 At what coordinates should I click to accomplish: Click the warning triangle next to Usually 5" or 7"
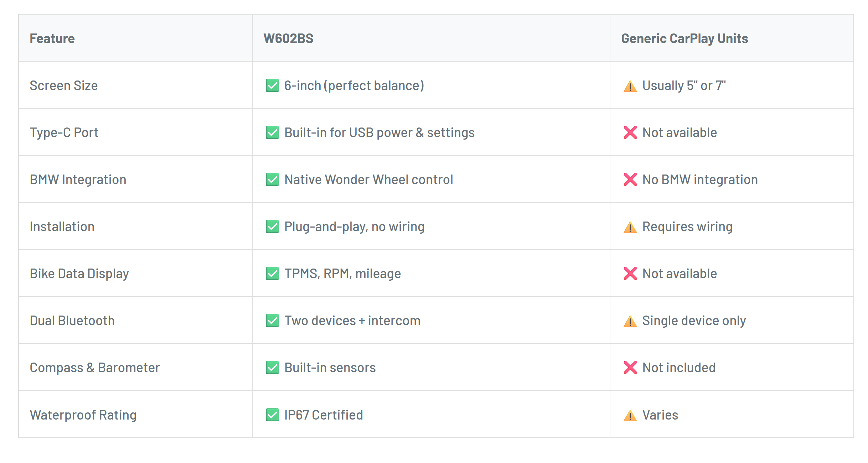(x=630, y=86)
